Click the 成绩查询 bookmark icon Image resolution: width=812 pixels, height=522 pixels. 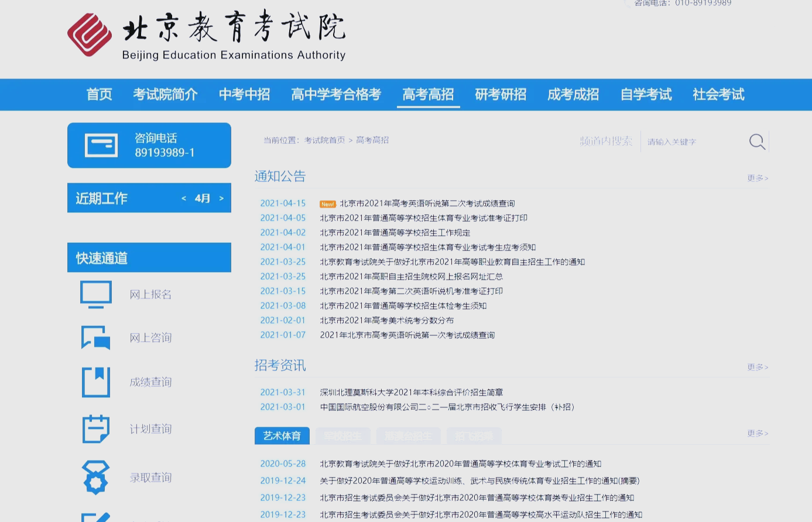96,382
